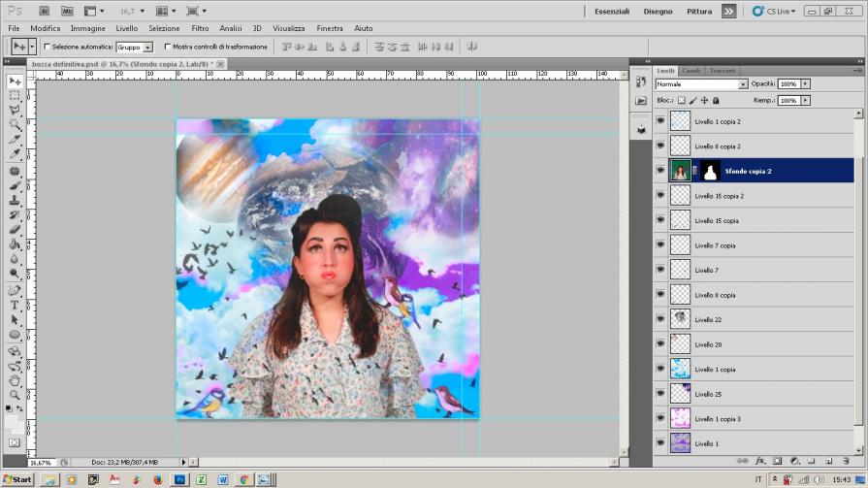
Task: Expand the Opacità slider arrow
Action: tap(805, 84)
